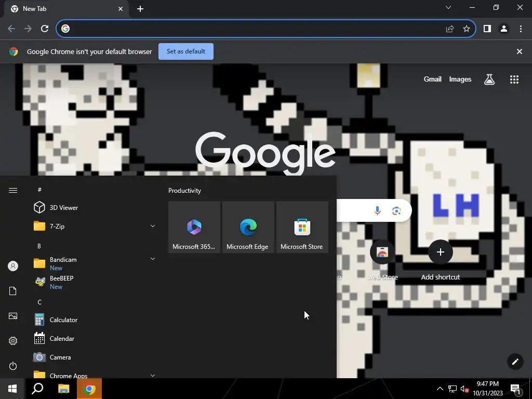Click the Add shortcut plus button
Image resolution: width=532 pixels, height=399 pixels.
[441, 252]
